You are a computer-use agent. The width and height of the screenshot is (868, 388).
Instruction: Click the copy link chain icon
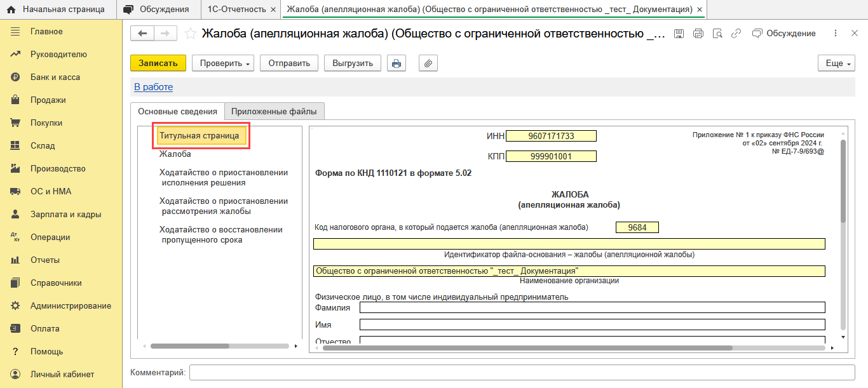click(x=736, y=34)
